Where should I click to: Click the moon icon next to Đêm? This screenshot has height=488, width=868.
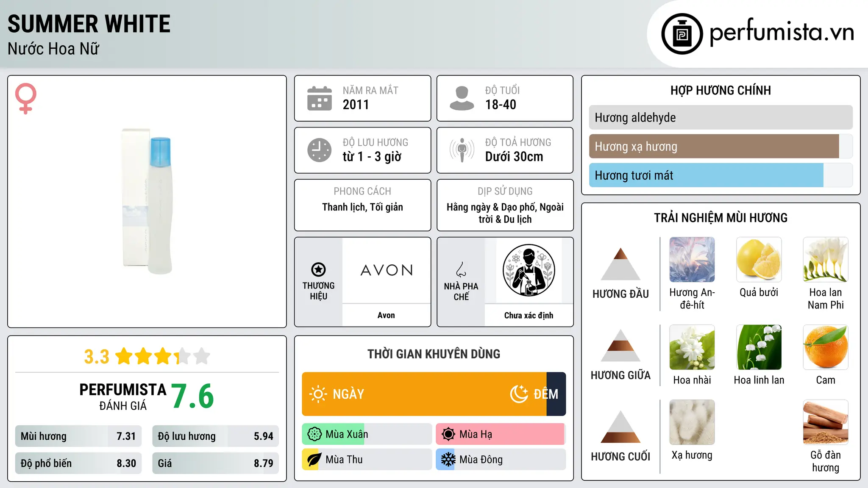click(519, 394)
